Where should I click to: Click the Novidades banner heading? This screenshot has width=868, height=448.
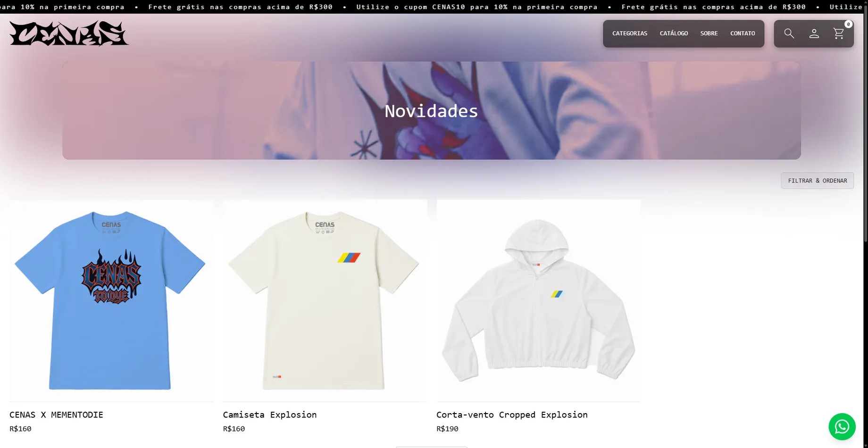431,111
